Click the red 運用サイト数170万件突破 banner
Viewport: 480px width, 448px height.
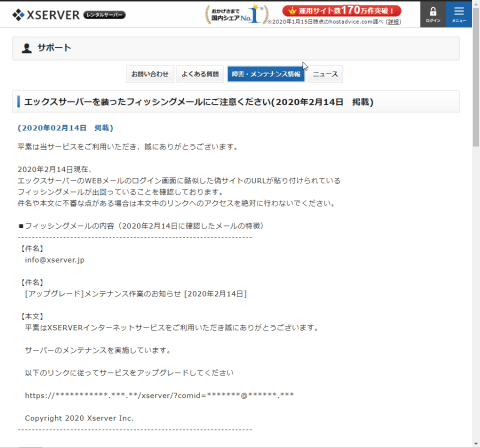coord(342,11)
